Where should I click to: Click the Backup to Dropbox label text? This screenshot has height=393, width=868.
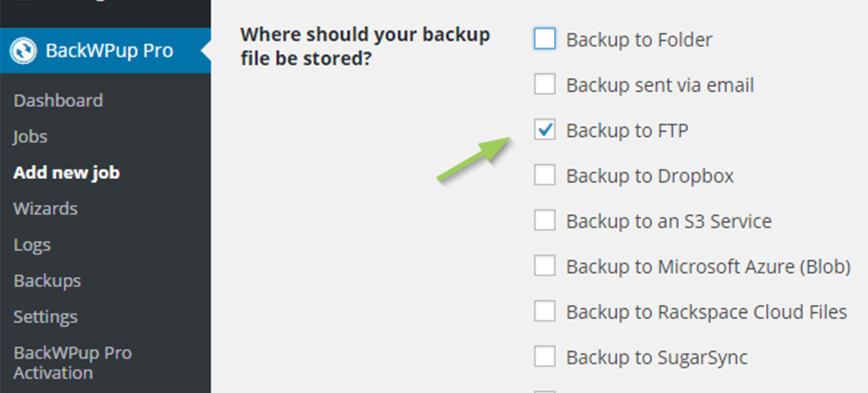pos(650,176)
